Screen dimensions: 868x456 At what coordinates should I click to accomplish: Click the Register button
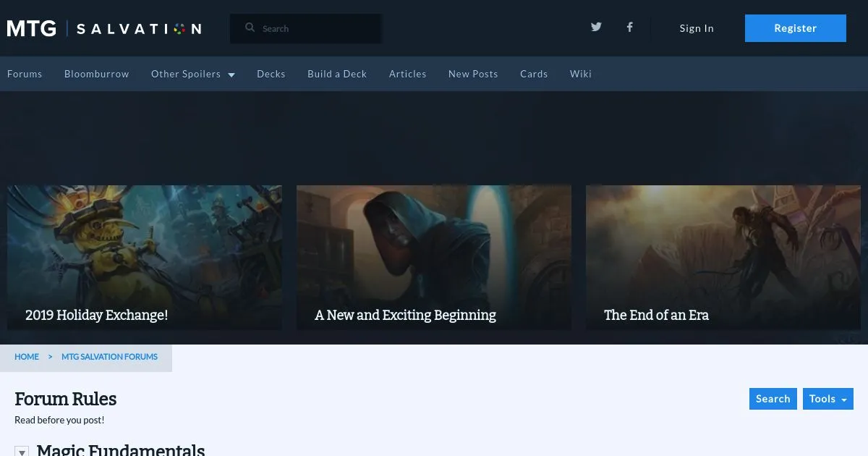click(796, 28)
